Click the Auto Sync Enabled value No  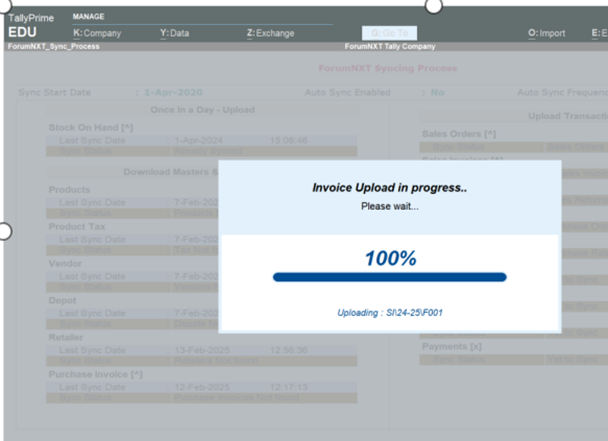(x=437, y=92)
